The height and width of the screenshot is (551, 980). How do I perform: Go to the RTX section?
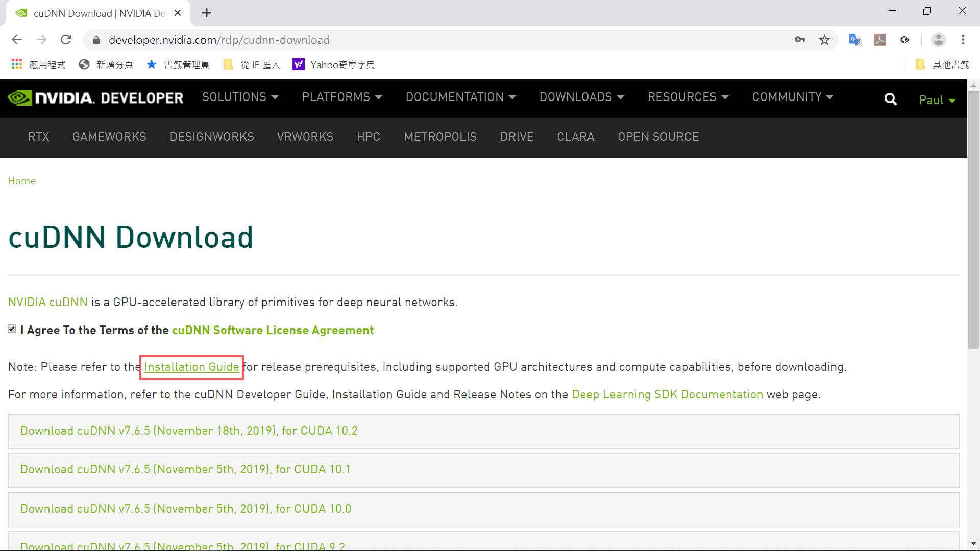38,137
